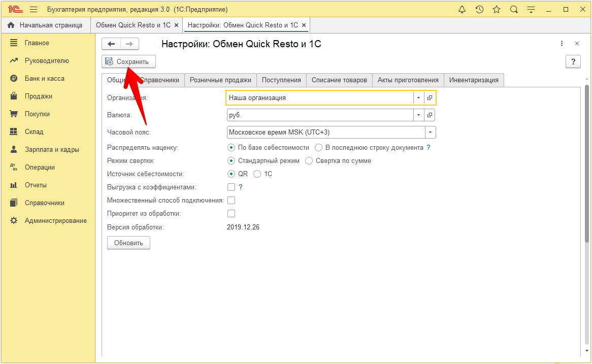Click the Валюта input field

tap(320, 115)
